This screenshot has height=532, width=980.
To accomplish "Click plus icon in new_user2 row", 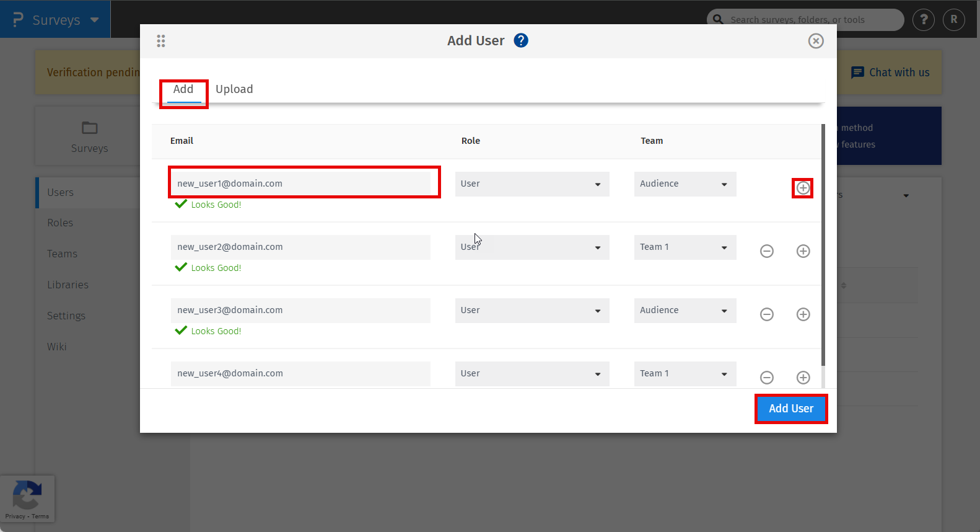I will click(x=803, y=251).
